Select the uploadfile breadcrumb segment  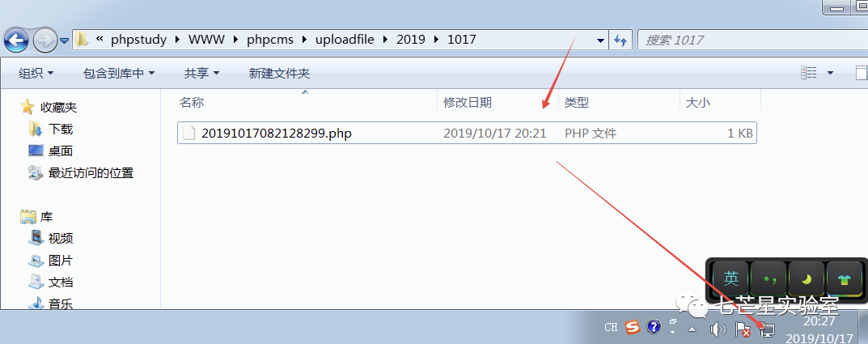[x=345, y=40]
